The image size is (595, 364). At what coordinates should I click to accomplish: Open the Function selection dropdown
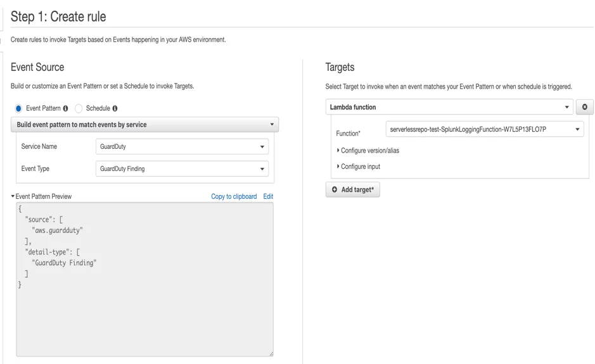[485, 130]
